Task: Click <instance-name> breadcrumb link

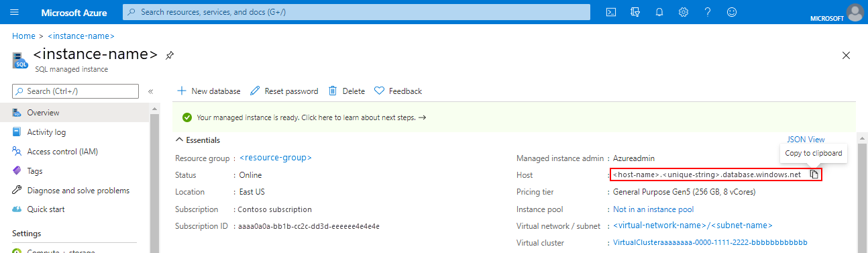Action: (x=81, y=36)
